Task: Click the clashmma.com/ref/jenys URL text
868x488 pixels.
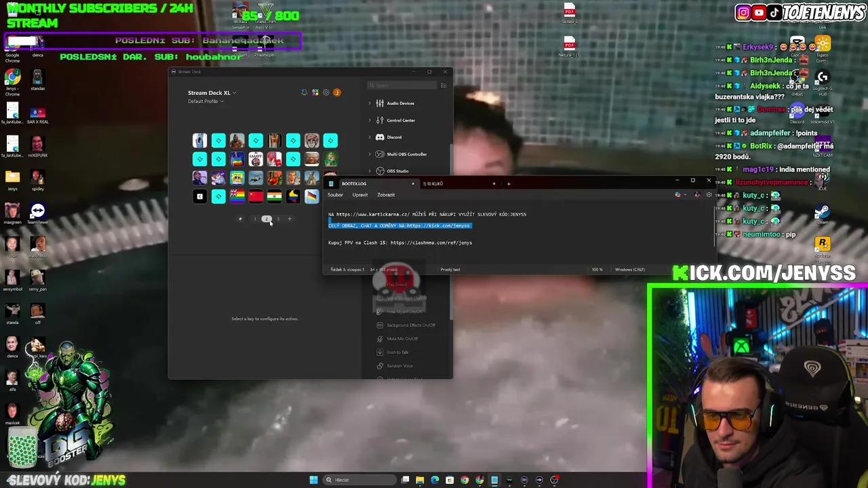Action: (431, 243)
